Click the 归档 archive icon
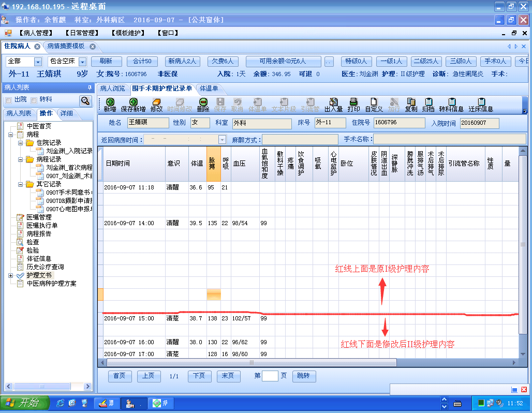The height and width of the screenshot is (413, 532). [428, 105]
